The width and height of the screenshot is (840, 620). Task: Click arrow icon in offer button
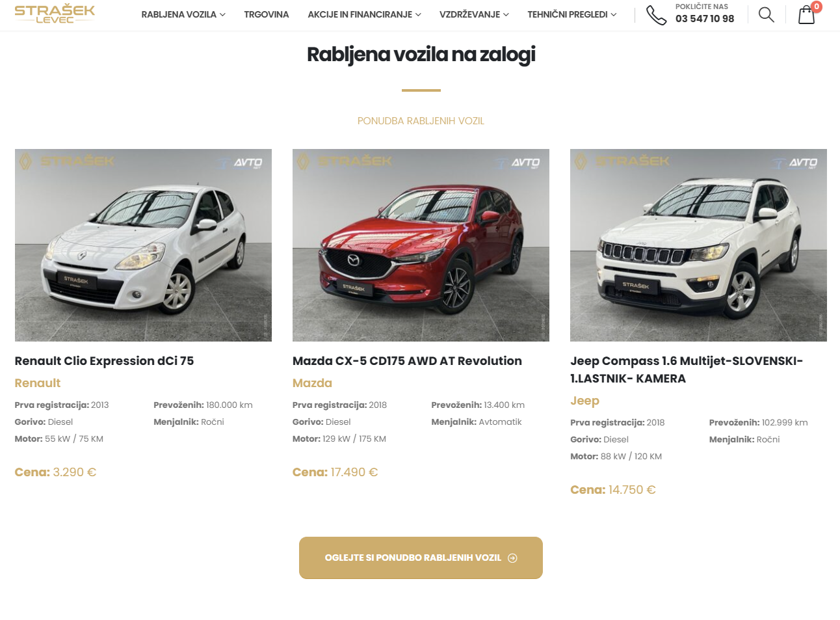[512, 558]
